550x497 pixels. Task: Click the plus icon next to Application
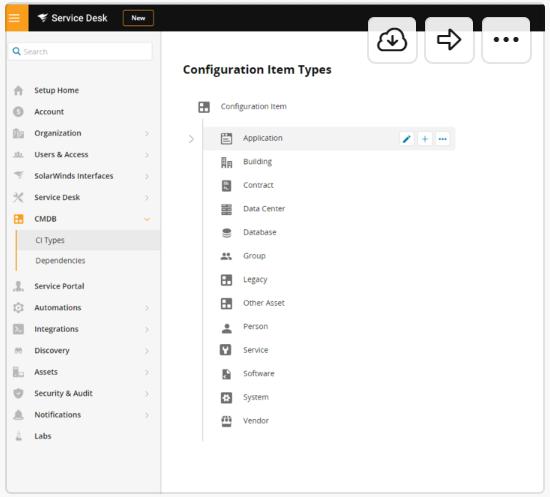424,139
